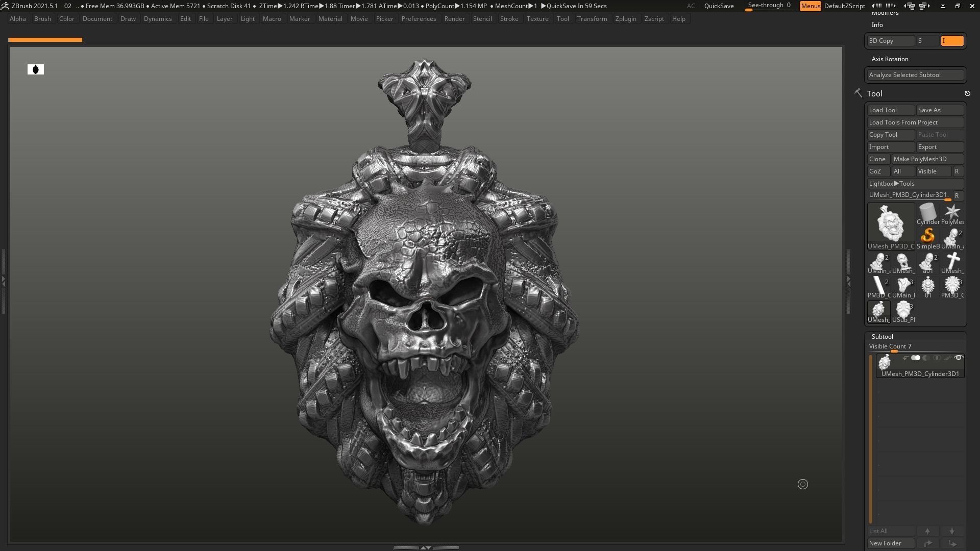Click the restore tool palette icon beside Tool

click(967, 93)
